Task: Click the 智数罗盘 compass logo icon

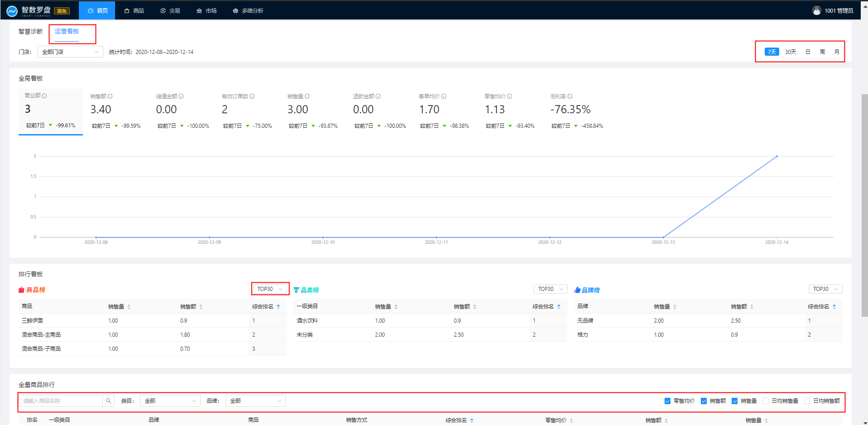Action: point(12,11)
